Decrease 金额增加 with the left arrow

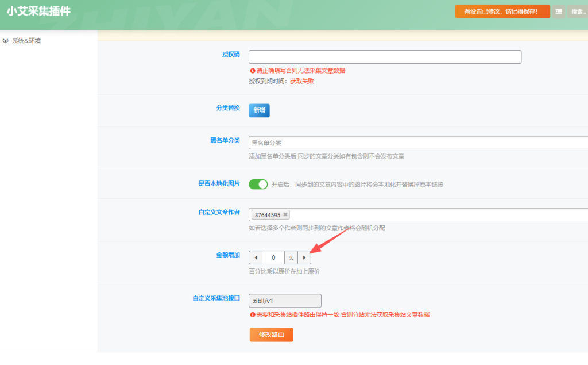pos(256,258)
